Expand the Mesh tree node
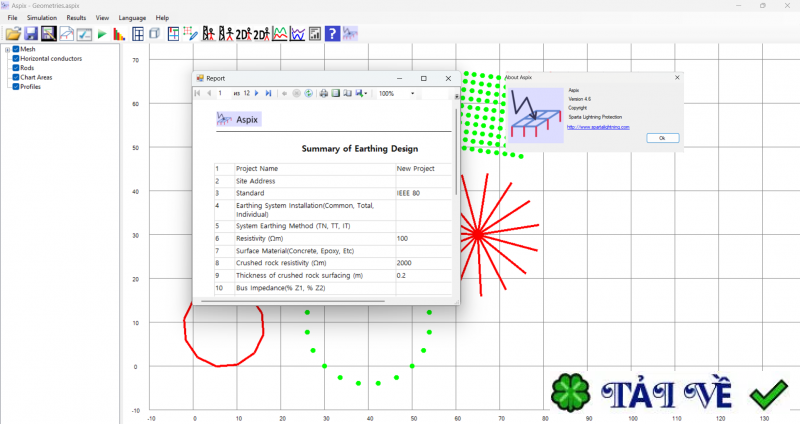The image size is (800, 424). pyautogui.click(x=7, y=50)
